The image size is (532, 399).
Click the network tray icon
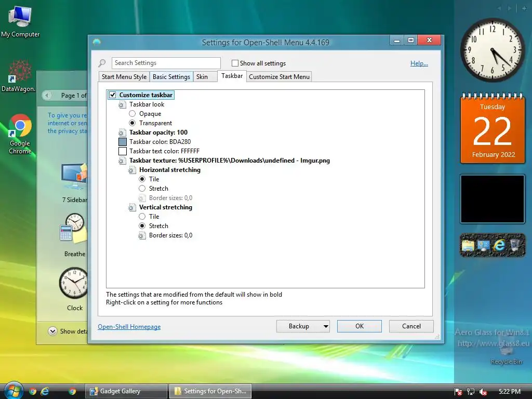471,392
